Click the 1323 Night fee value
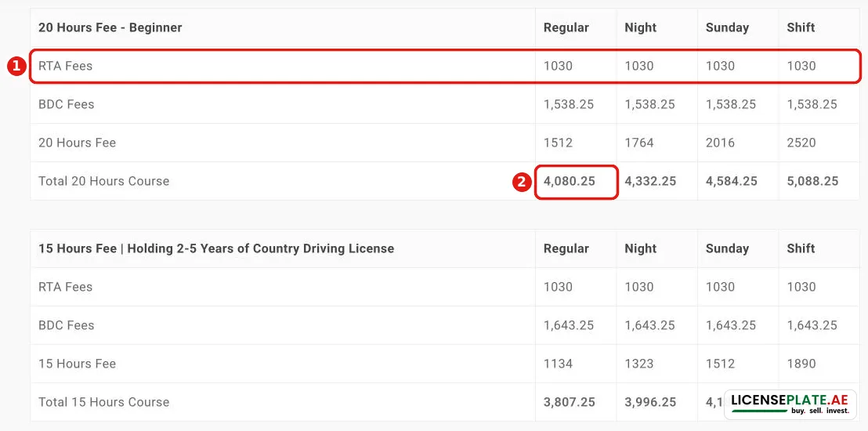Image resolution: width=868 pixels, height=431 pixels. coord(639,364)
